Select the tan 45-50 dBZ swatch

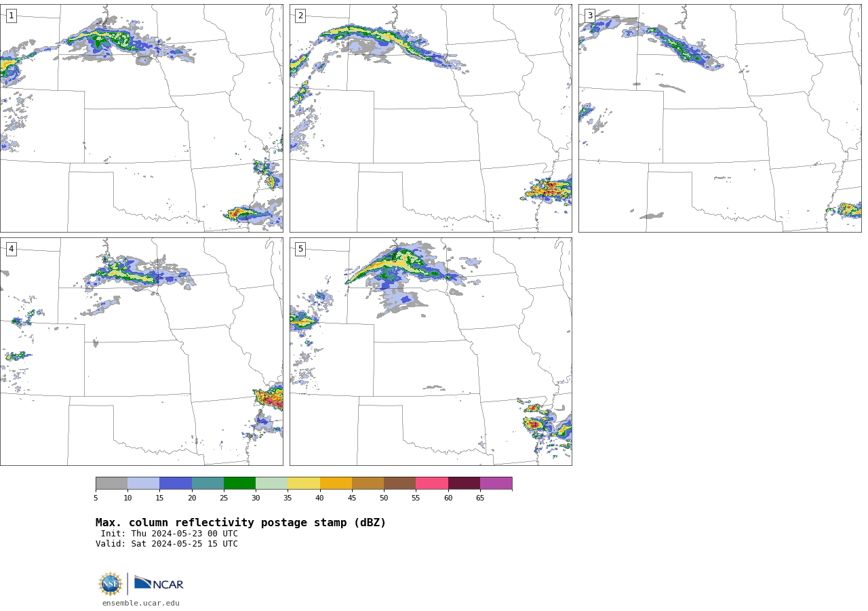pyautogui.click(x=368, y=484)
